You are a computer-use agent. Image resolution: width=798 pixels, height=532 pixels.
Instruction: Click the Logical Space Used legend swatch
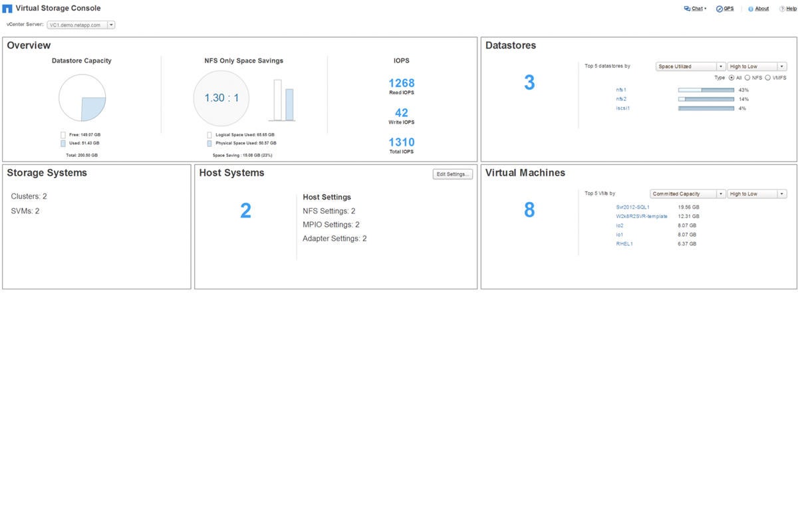209,135
